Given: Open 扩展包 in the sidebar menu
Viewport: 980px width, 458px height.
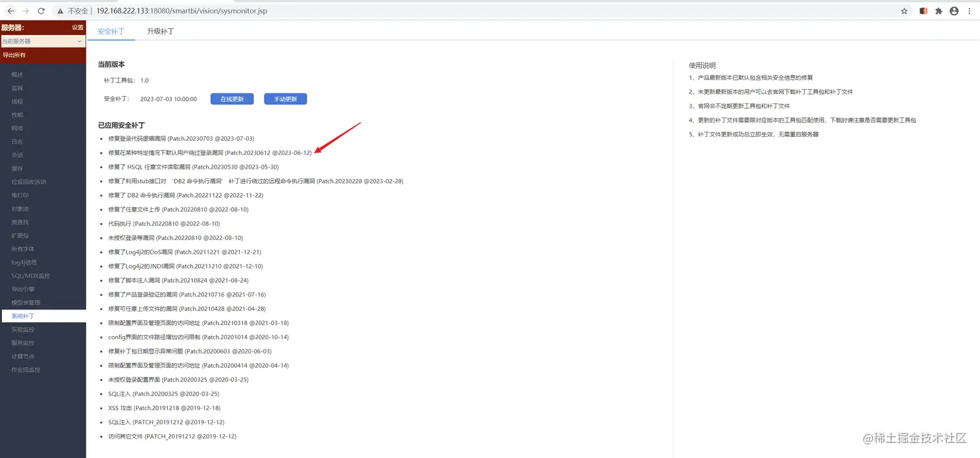Looking at the screenshot, I should (x=20, y=235).
